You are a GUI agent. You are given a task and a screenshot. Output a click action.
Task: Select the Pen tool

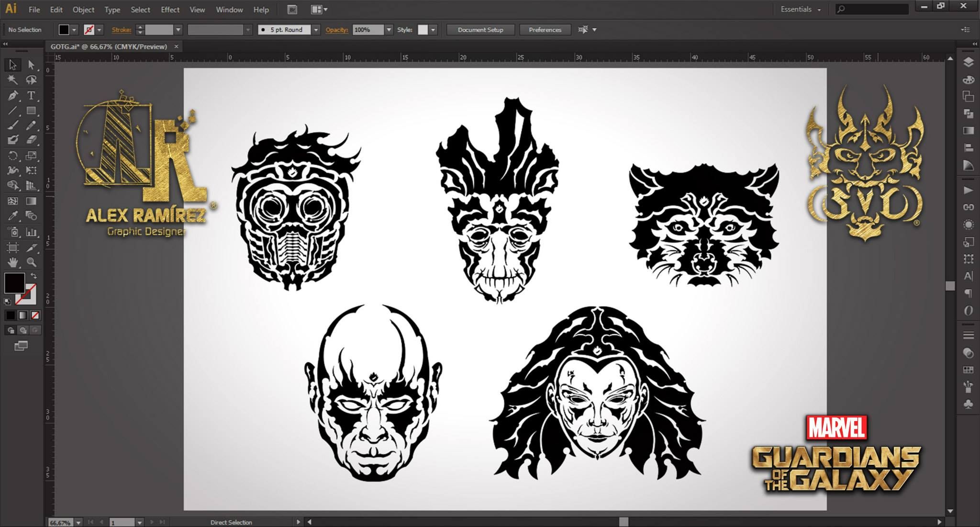tap(13, 95)
